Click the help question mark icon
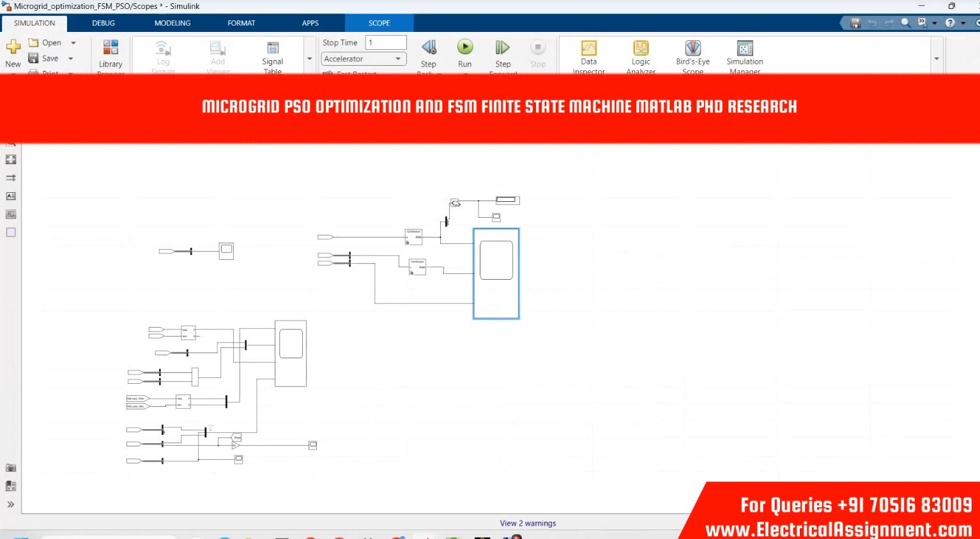 950,23
